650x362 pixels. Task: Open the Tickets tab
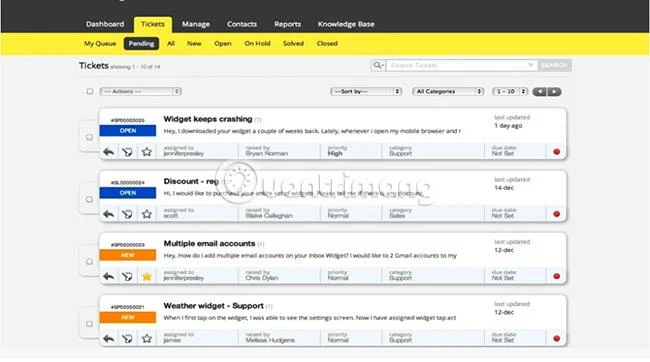pos(153,24)
